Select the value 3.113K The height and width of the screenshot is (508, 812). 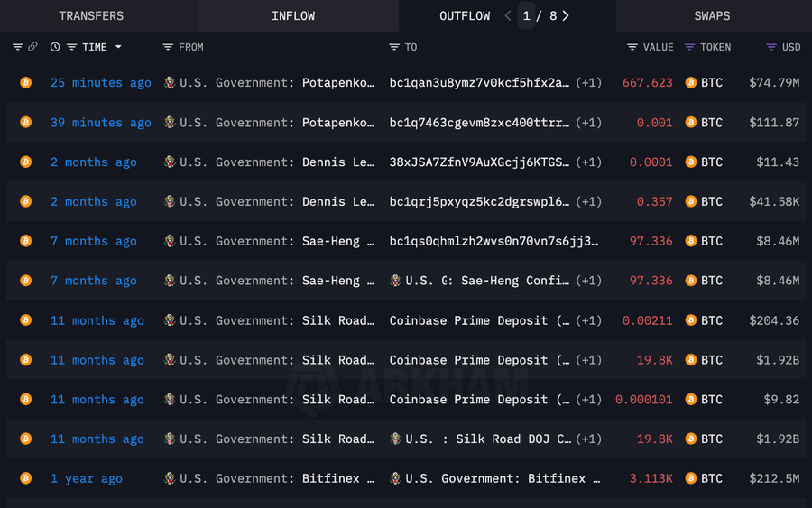651,478
